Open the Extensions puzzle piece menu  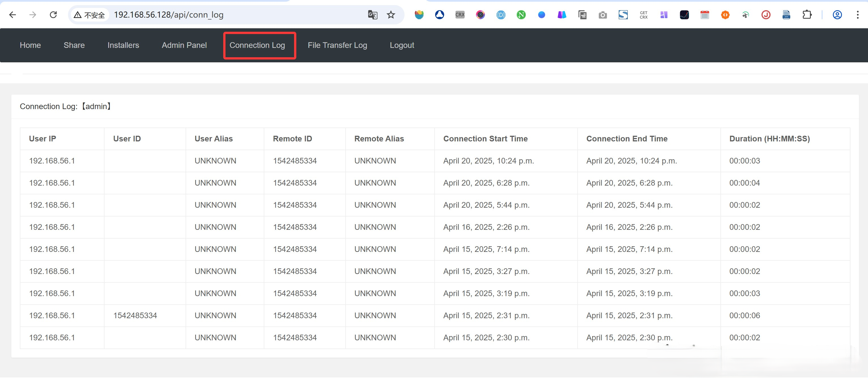pyautogui.click(x=807, y=15)
